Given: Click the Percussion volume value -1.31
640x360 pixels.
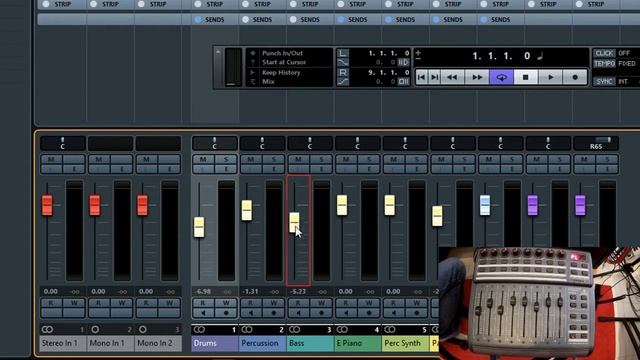Looking at the screenshot, I should point(251,291).
